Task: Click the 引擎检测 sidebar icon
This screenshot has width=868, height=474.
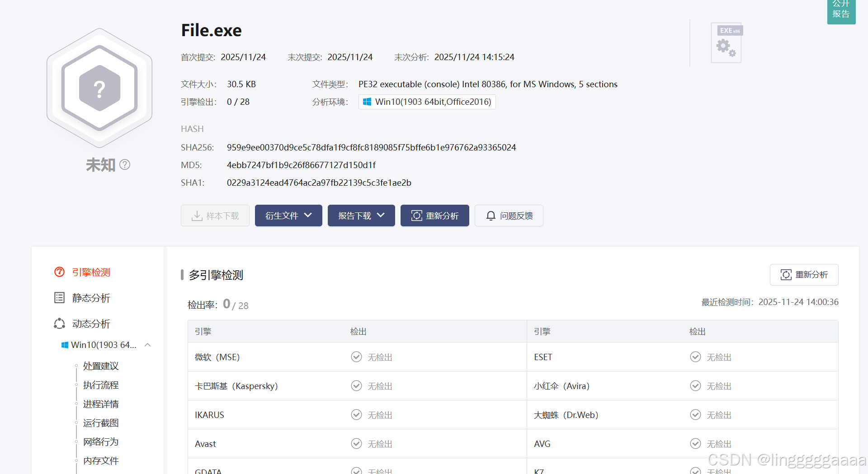Action: [60, 272]
